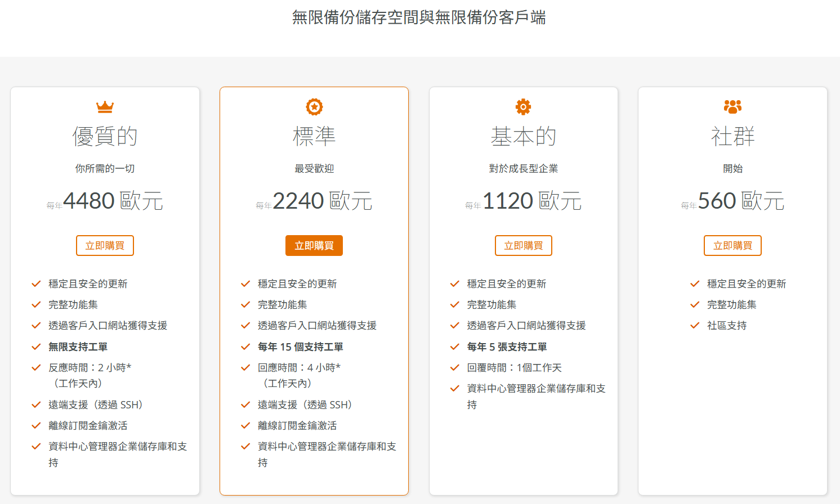The height and width of the screenshot is (504, 840).
Task: Click checkmark beside 每年 15 個支持工單
Action: (x=245, y=346)
